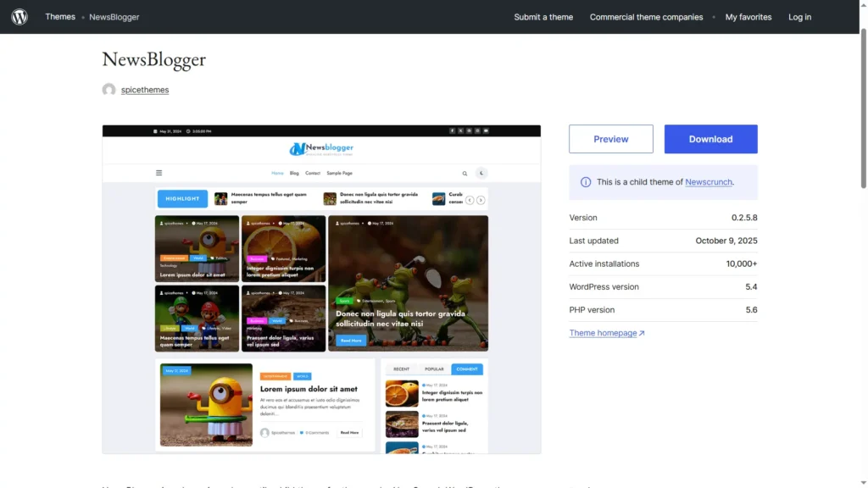Open the spicethemes author link
Screen dimensions: 868x488
[x=145, y=90]
